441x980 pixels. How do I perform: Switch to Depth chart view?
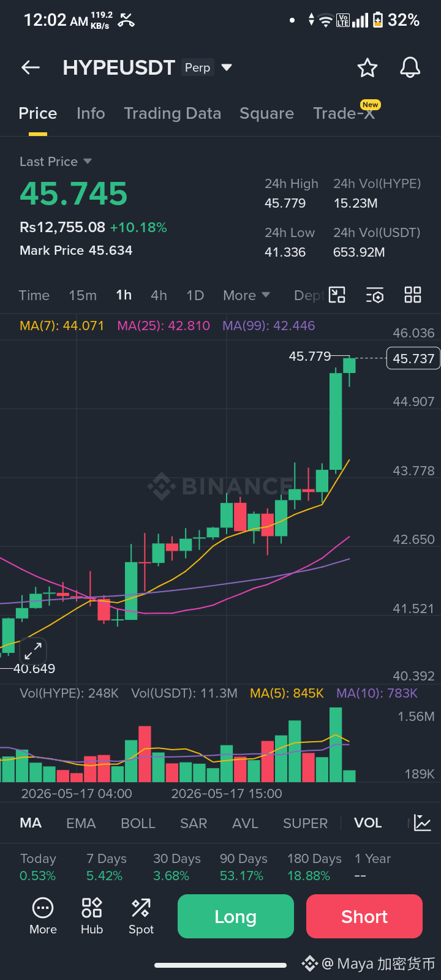(x=309, y=295)
